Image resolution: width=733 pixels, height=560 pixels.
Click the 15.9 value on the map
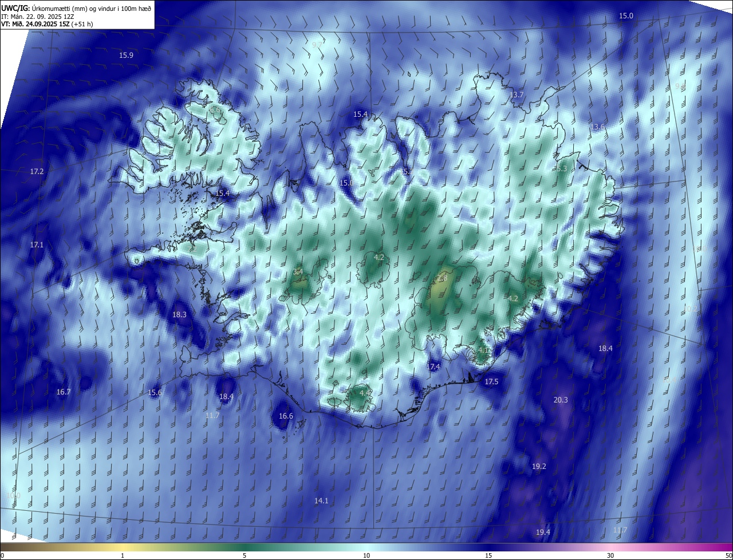[x=126, y=56]
